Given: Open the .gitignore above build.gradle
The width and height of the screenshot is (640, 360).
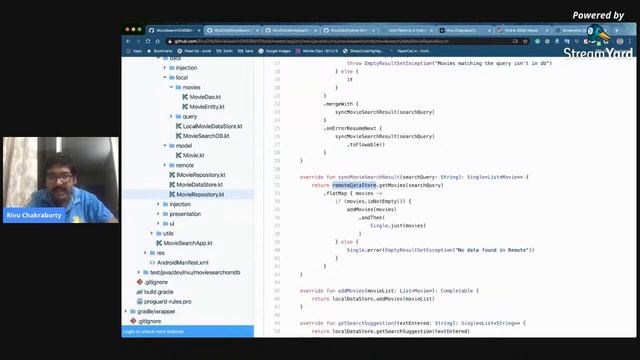Looking at the screenshot, I should pos(156,282).
